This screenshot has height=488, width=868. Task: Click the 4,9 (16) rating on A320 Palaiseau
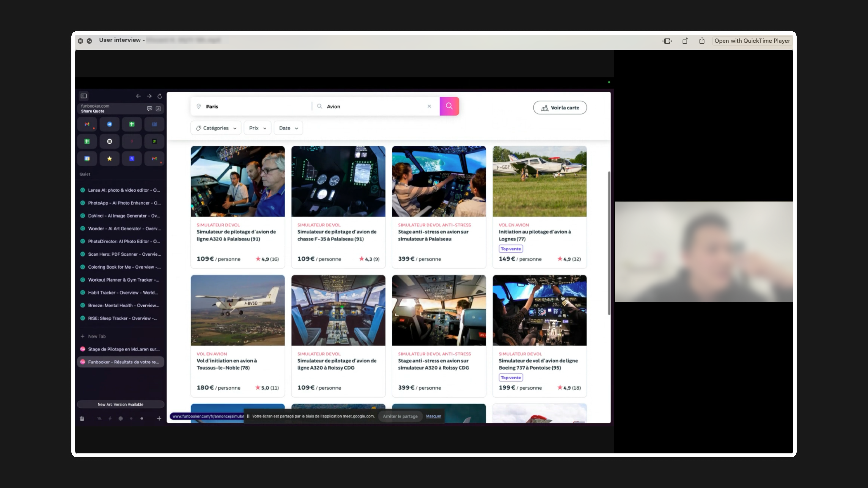coord(267,259)
